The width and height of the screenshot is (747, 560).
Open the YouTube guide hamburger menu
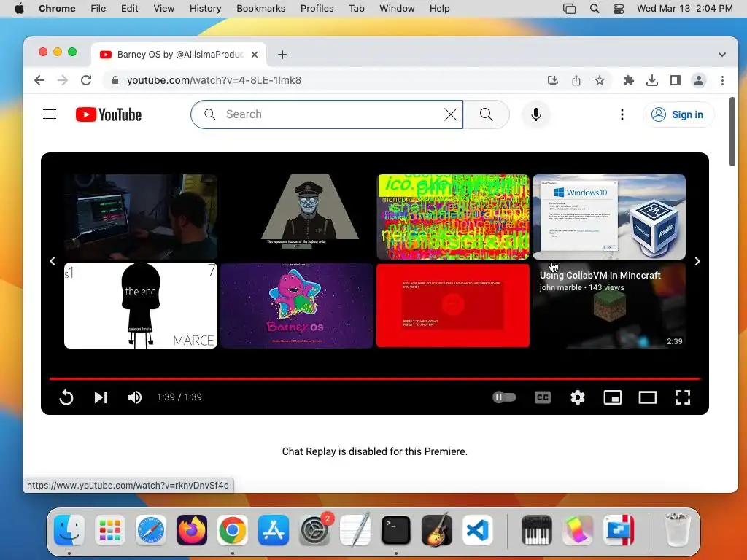[50, 114]
